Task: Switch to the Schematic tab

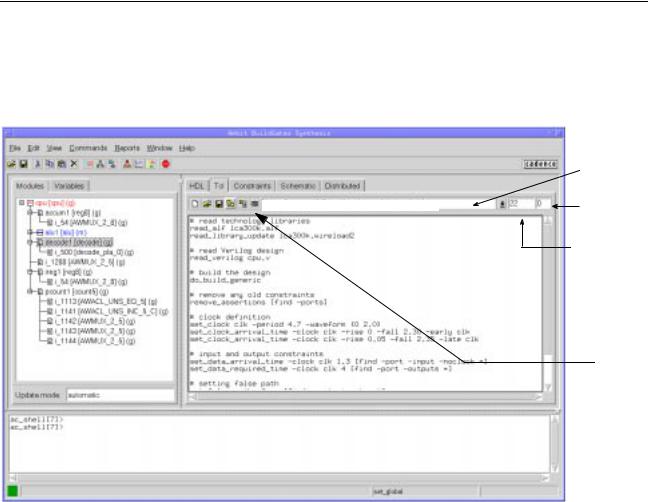Action: [x=298, y=186]
